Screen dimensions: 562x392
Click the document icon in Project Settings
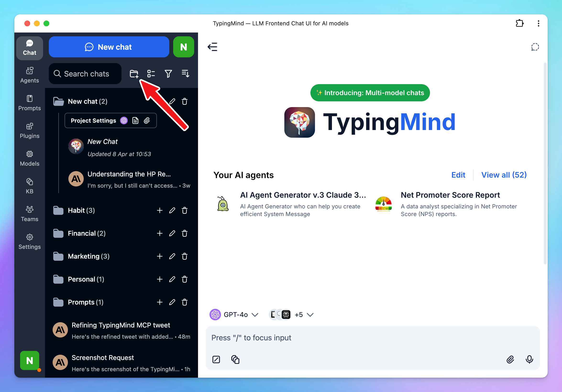135,121
